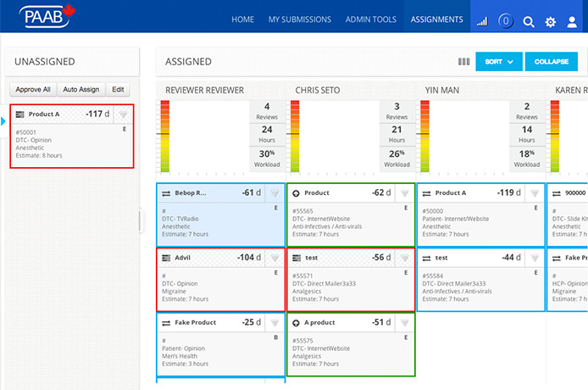Expand the dropdown triangle on Product A unassigned card
588x390 pixels.
coord(123,114)
